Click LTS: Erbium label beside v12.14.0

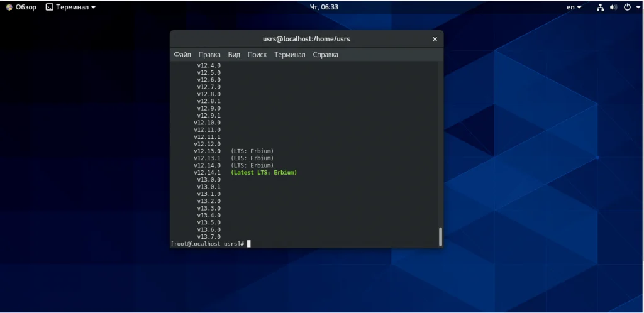(x=252, y=166)
